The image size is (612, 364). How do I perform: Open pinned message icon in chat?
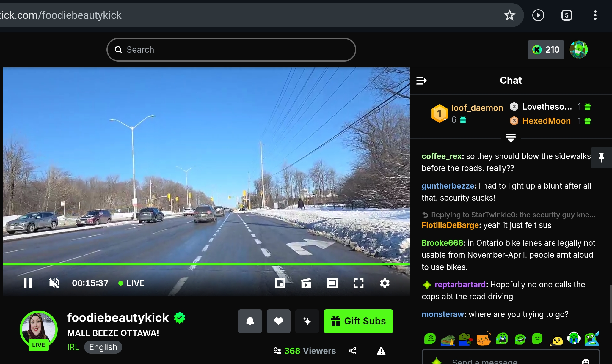[x=601, y=157]
